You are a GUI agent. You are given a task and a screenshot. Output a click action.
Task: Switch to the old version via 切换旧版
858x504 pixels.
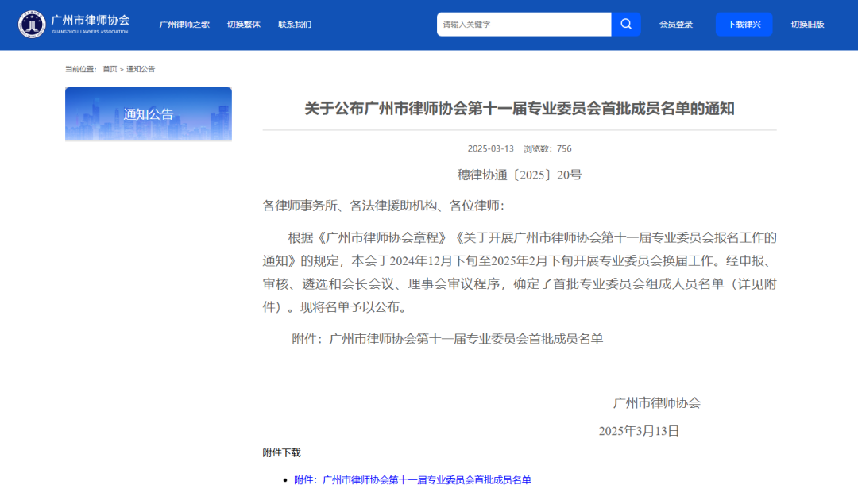[x=807, y=24]
